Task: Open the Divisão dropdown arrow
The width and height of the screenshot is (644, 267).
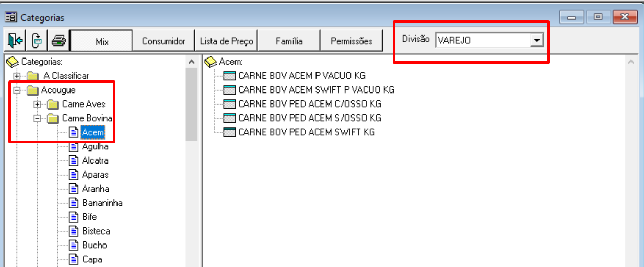Action: (x=536, y=40)
